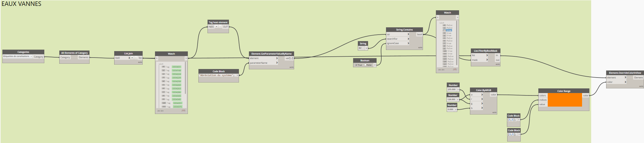Select the first tag element 3353651 in Watch list
The image size is (644, 143).
coord(176,67)
